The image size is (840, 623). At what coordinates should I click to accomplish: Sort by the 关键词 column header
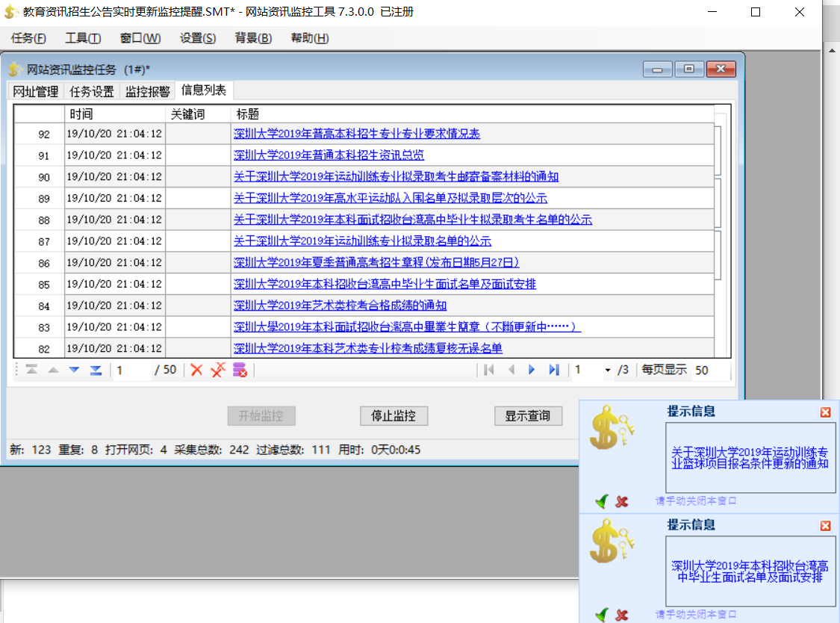198,114
